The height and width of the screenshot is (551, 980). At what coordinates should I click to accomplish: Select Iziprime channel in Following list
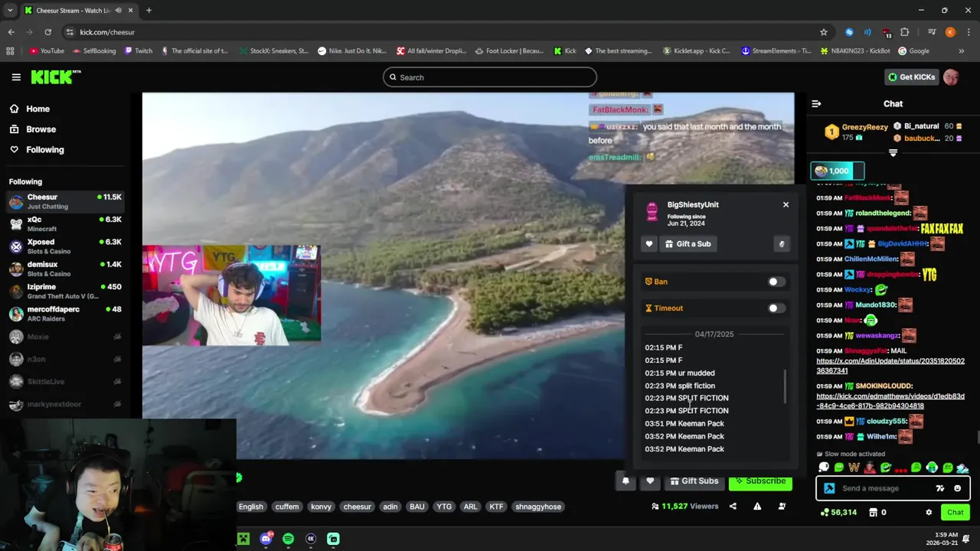(65, 291)
